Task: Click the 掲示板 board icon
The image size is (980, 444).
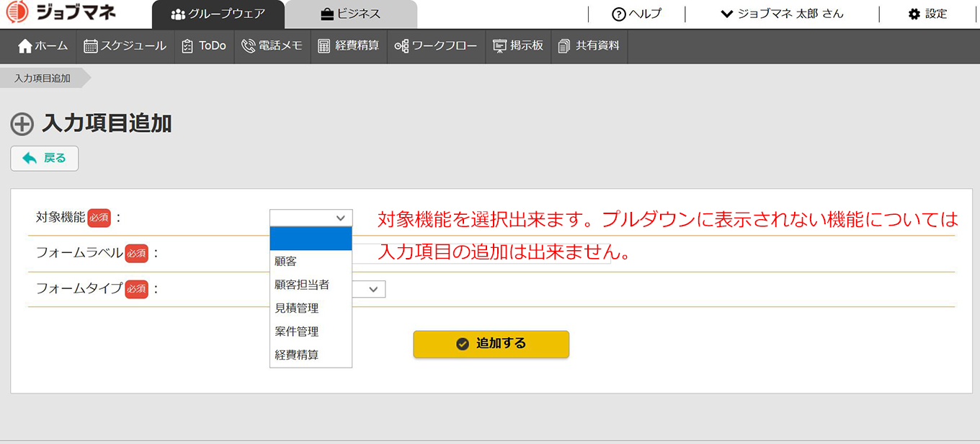Action: (499, 46)
